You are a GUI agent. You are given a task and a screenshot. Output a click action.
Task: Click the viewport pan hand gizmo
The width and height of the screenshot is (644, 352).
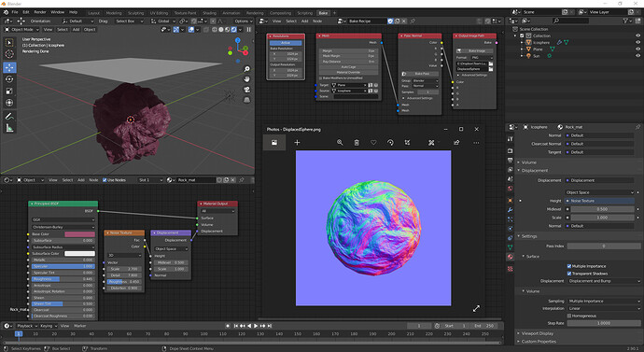[246, 79]
